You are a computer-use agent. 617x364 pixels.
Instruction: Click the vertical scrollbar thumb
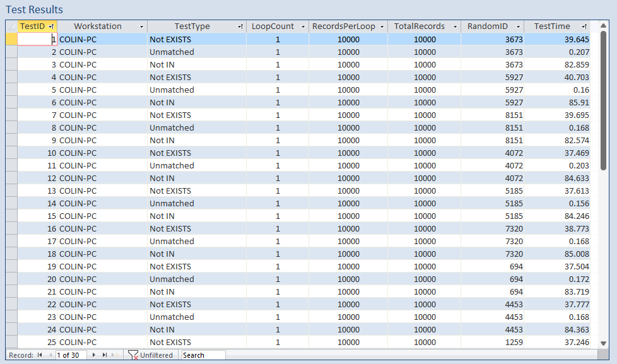pyautogui.click(x=603, y=101)
